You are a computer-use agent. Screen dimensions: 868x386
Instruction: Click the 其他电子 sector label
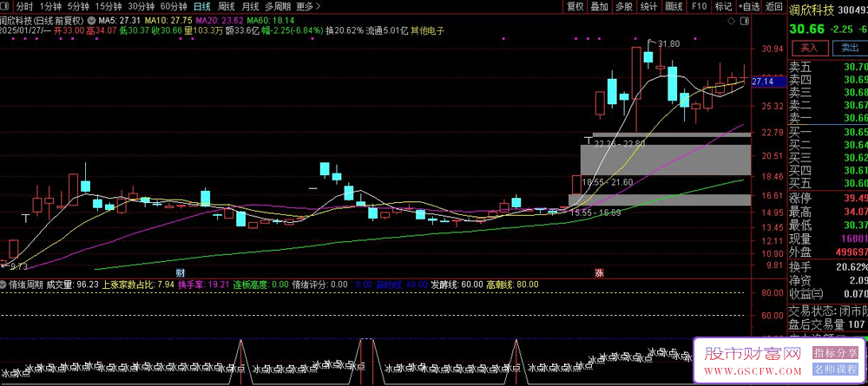427,30
